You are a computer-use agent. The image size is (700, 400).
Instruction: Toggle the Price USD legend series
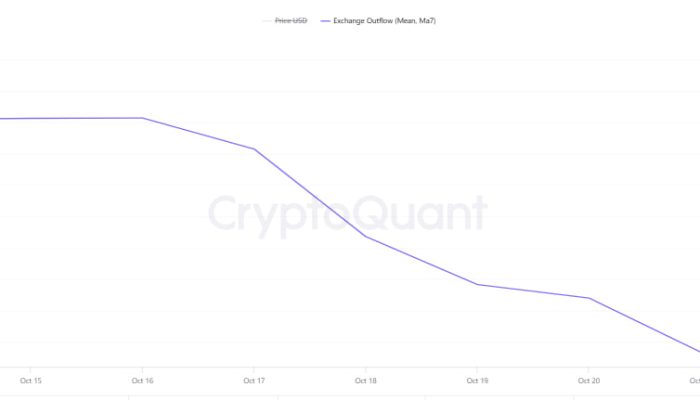click(x=293, y=20)
